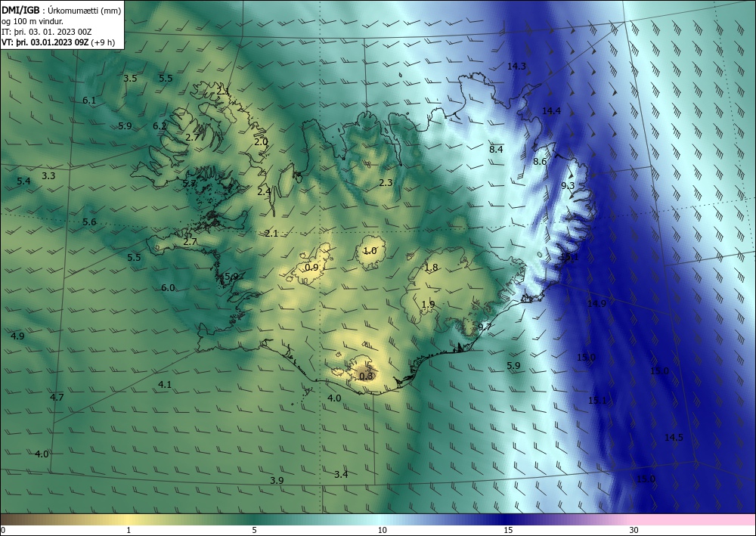Viewport: 756px width, 536px height.
Task: Click the color scale tick label '1'
Action: (129, 531)
